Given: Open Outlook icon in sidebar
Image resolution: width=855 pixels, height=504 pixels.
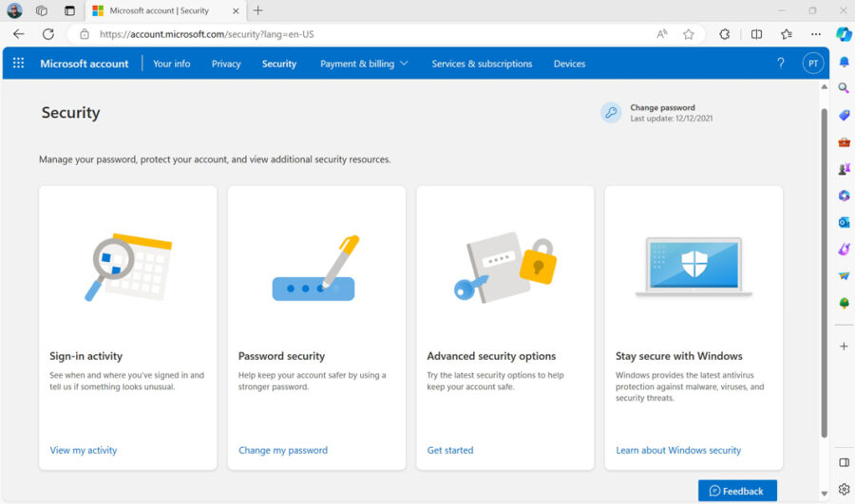Looking at the screenshot, I should click(844, 222).
